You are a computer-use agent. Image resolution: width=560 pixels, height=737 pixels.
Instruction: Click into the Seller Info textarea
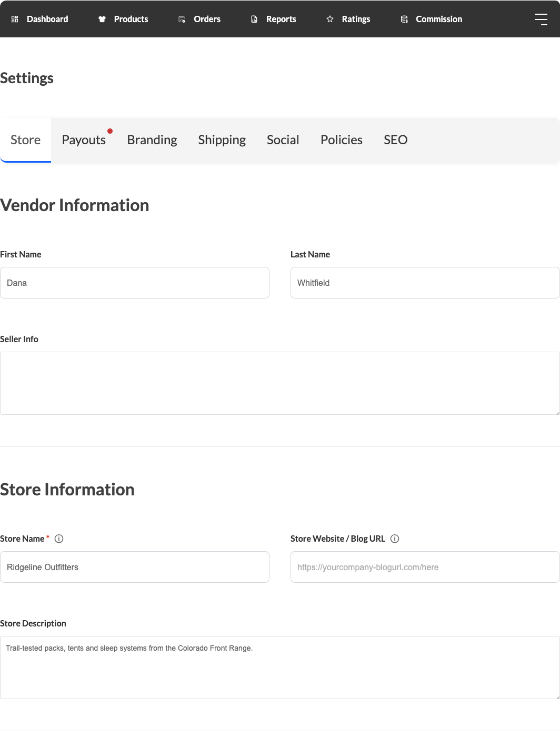point(280,383)
